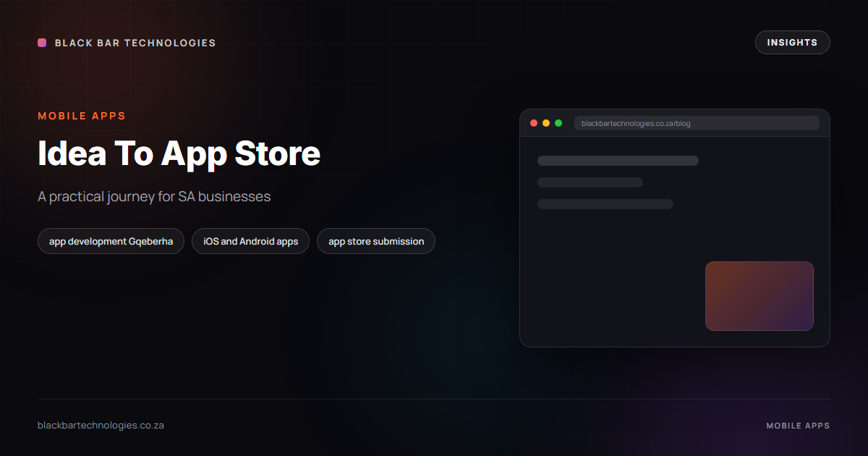Select the iOS and Android apps tag

click(250, 241)
